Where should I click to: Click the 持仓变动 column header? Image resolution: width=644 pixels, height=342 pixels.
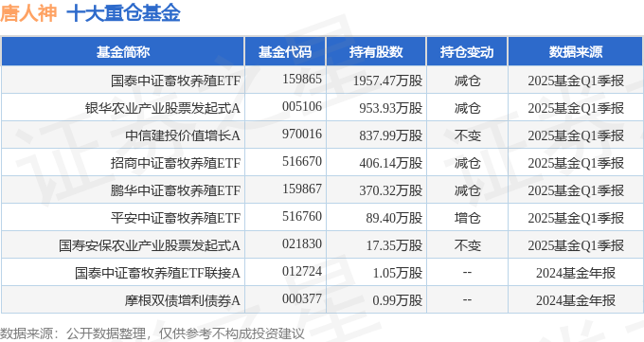tap(467, 52)
